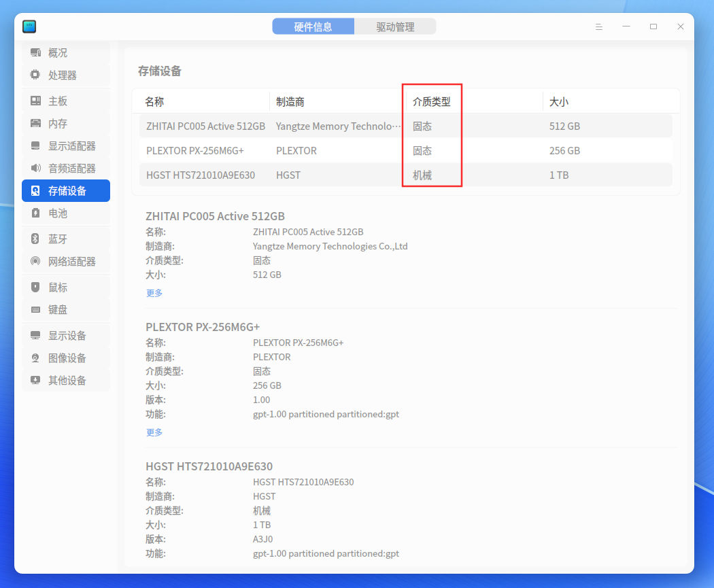Click the 其他设备 sidebar label

coord(67,381)
